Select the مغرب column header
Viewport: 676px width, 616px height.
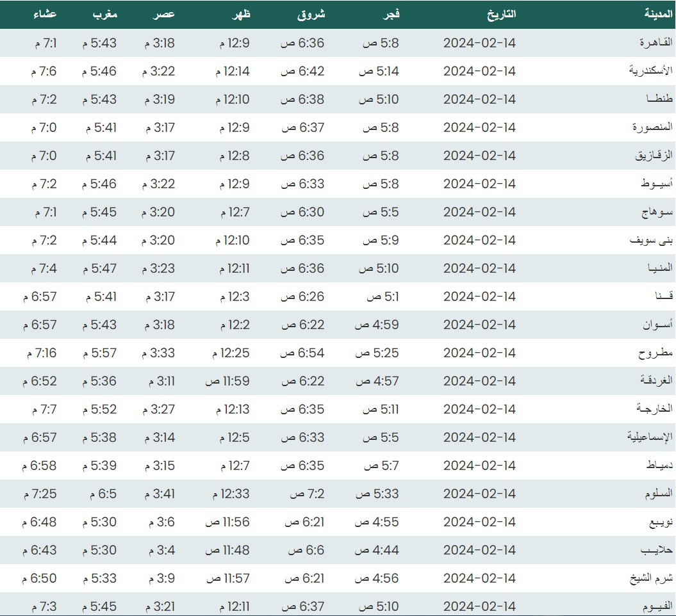[103, 14]
